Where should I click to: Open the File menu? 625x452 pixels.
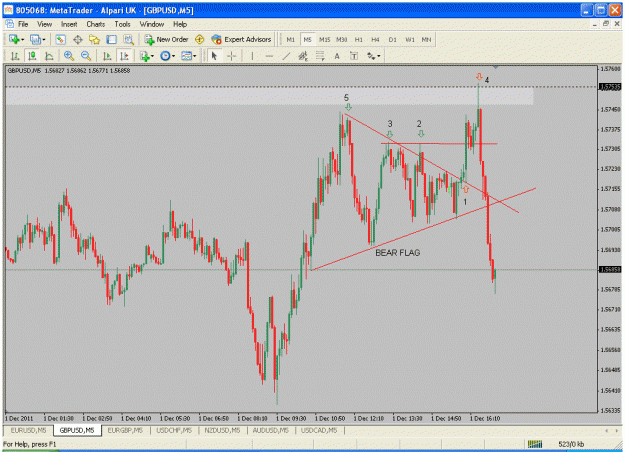[x=23, y=24]
